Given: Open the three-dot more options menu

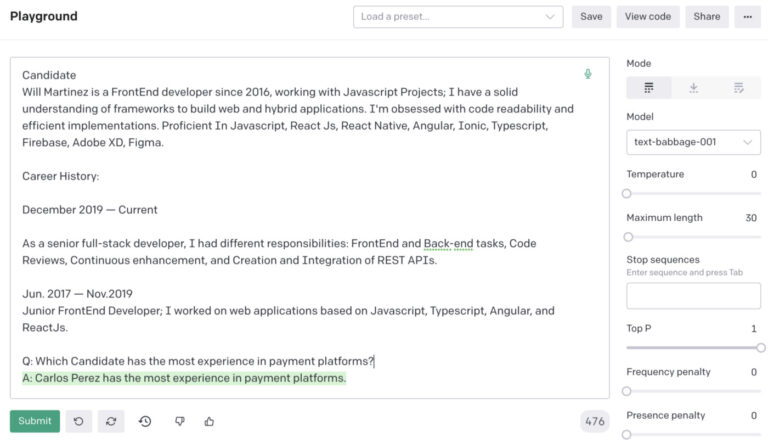Looking at the screenshot, I should [x=747, y=17].
